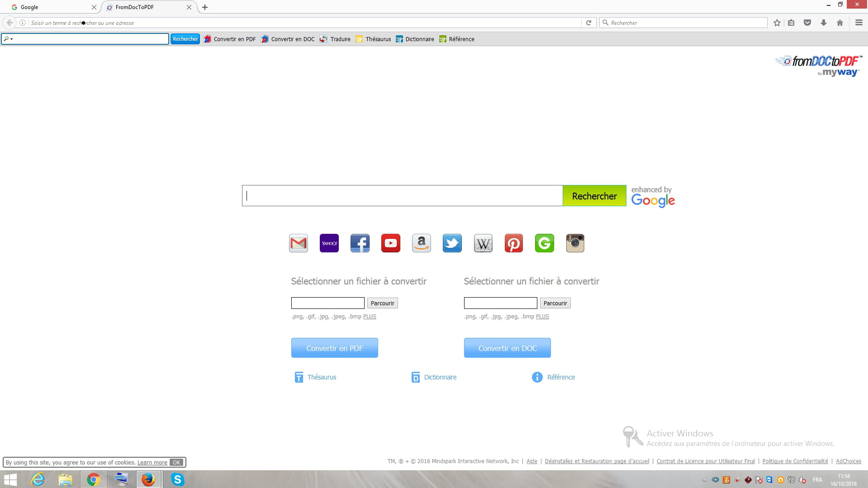Focus the Firefox Rechercher search box
Viewport: 868px width, 488px height.
point(683,23)
